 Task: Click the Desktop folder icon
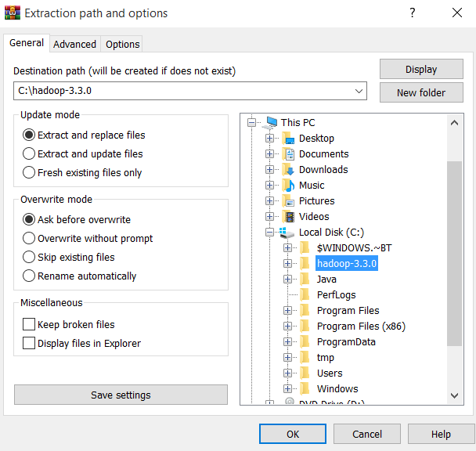click(289, 139)
